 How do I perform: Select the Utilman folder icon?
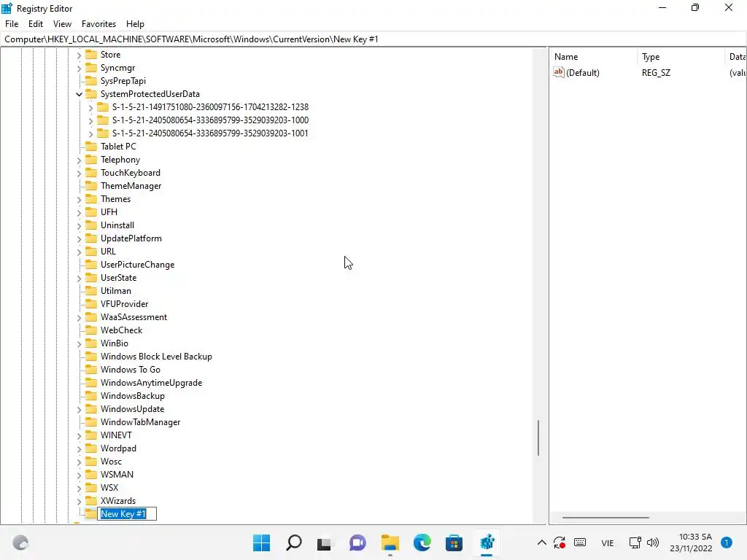coord(91,290)
